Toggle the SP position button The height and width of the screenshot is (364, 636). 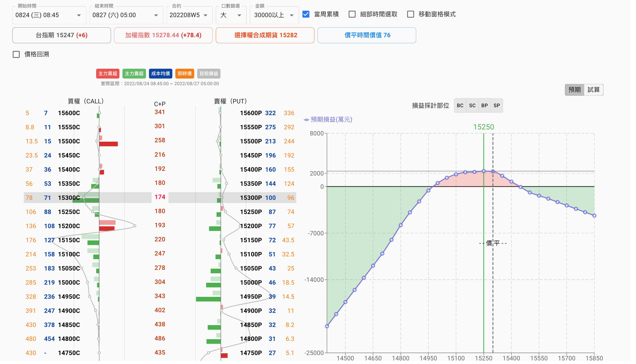pos(497,105)
